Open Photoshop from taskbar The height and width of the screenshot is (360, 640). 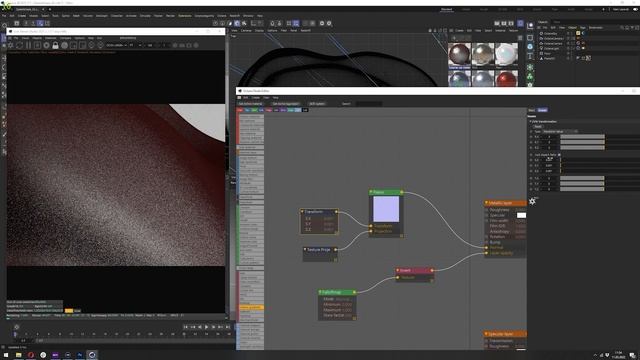point(80,355)
